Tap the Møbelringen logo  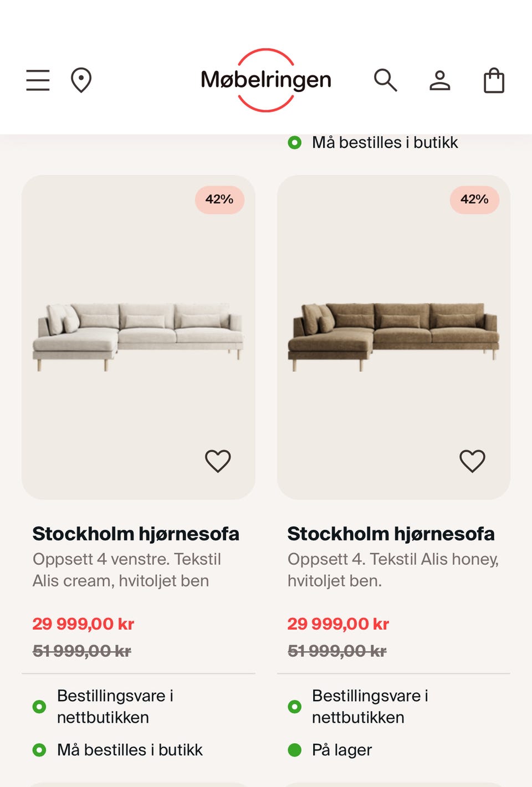click(x=266, y=80)
